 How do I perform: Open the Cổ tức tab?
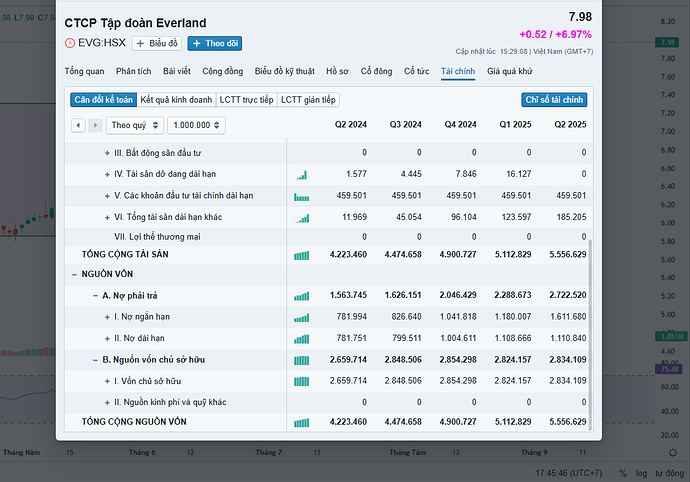click(x=416, y=71)
